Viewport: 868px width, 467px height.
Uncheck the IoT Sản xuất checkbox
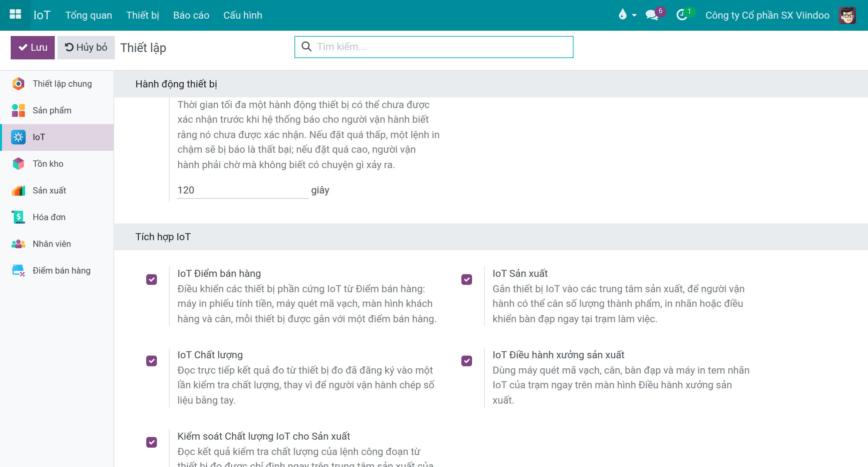(x=467, y=280)
